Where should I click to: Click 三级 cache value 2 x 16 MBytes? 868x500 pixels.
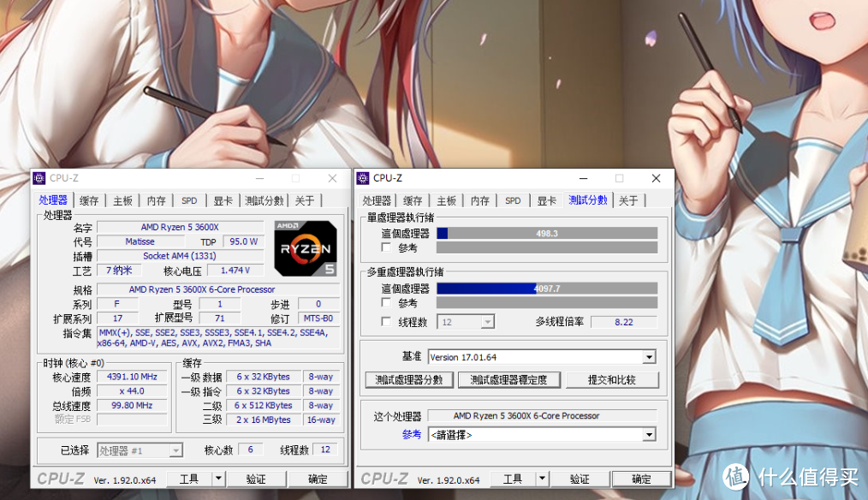[x=264, y=420]
